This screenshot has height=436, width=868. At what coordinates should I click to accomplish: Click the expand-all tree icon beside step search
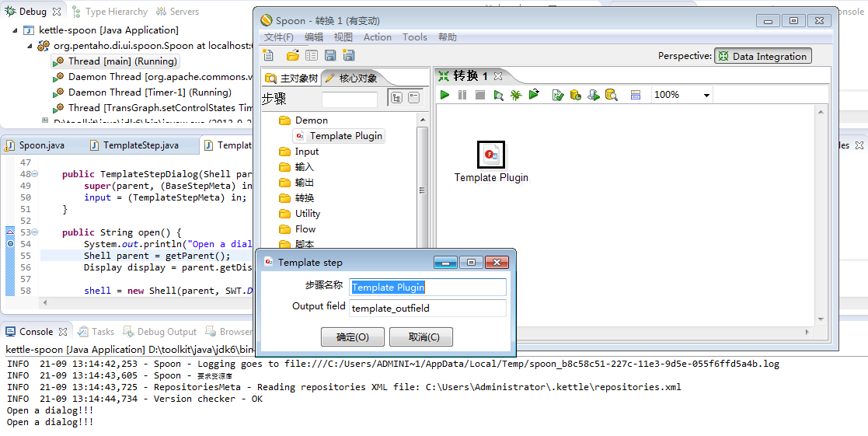point(396,98)
